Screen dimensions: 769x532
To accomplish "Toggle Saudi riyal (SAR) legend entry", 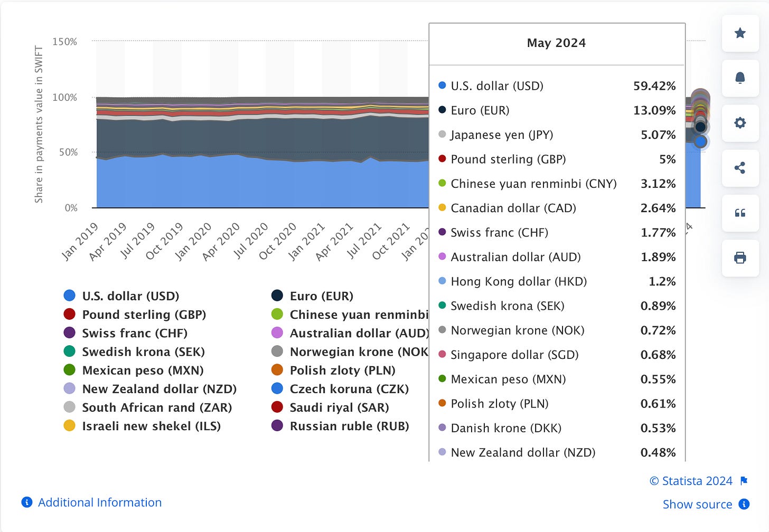I will (x=330, y=407).
